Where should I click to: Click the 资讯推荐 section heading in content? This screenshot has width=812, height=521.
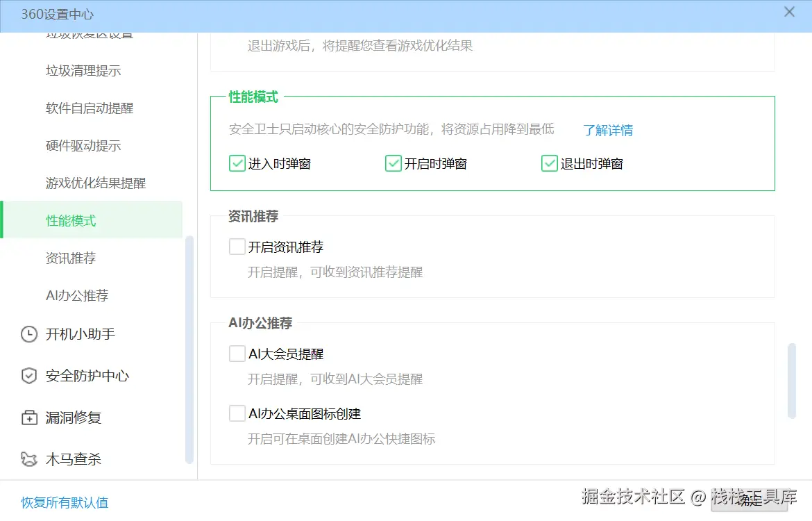253,216
